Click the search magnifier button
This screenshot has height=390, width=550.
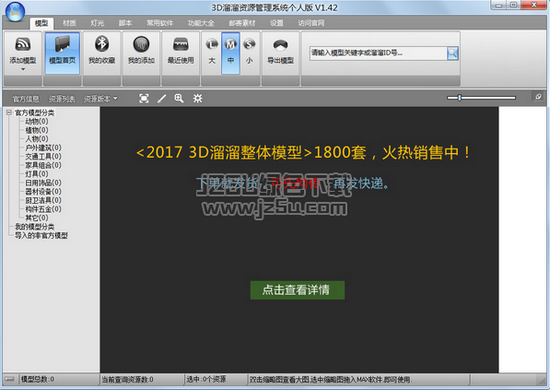[452, 53]
